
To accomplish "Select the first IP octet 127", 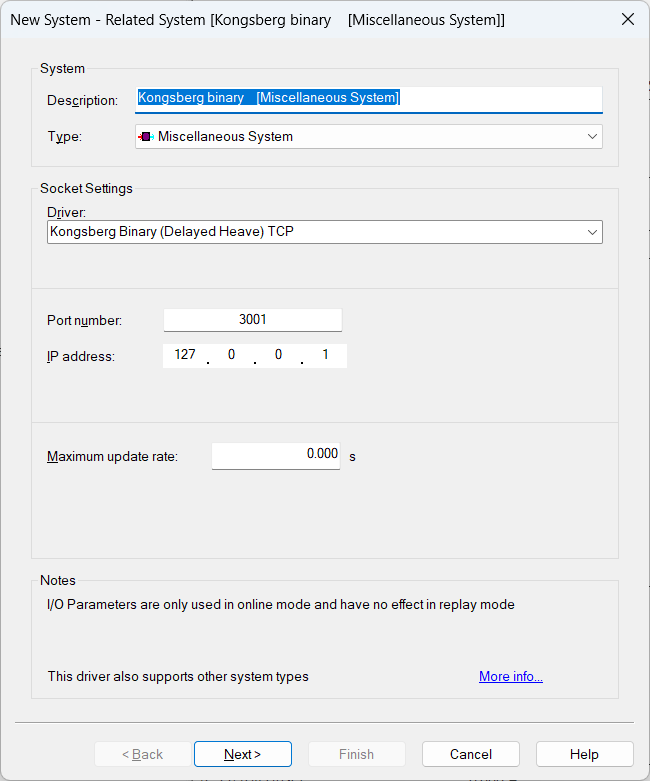I will click(185, 355).
